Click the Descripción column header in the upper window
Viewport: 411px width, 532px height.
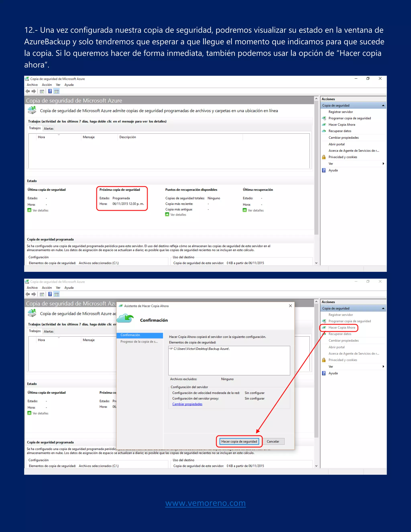coord(180,137)
